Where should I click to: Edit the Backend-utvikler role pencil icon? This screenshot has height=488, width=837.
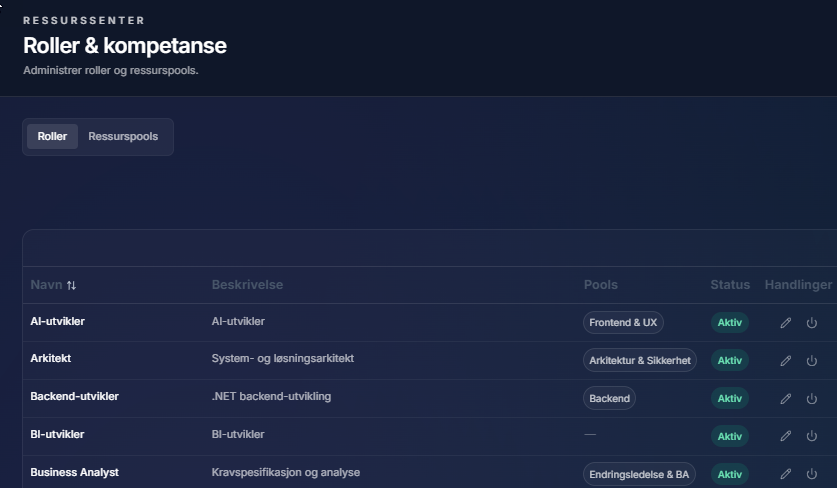pyautogui.click(x=785, y=398)
